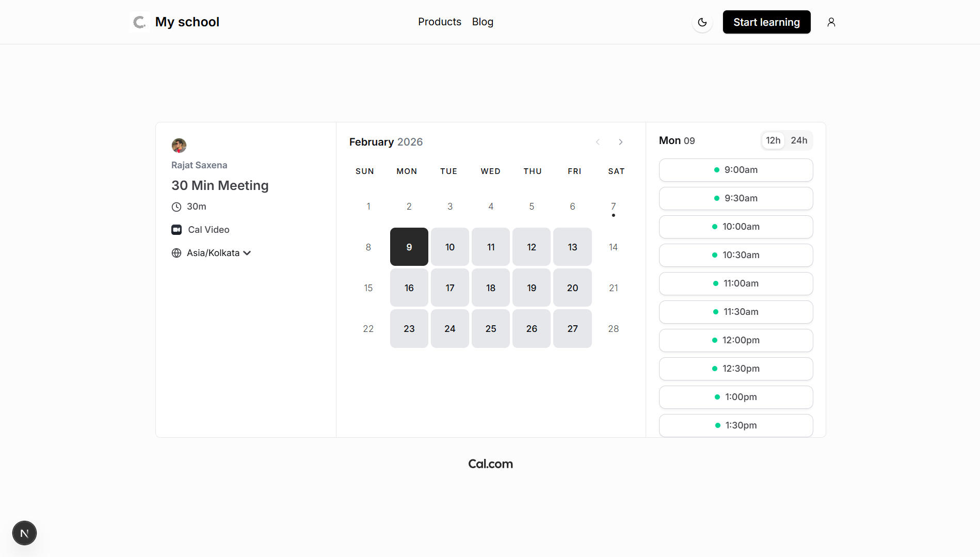
Task: Click Rajat Saxena's avatar photo
Action: tap(179, 146)
